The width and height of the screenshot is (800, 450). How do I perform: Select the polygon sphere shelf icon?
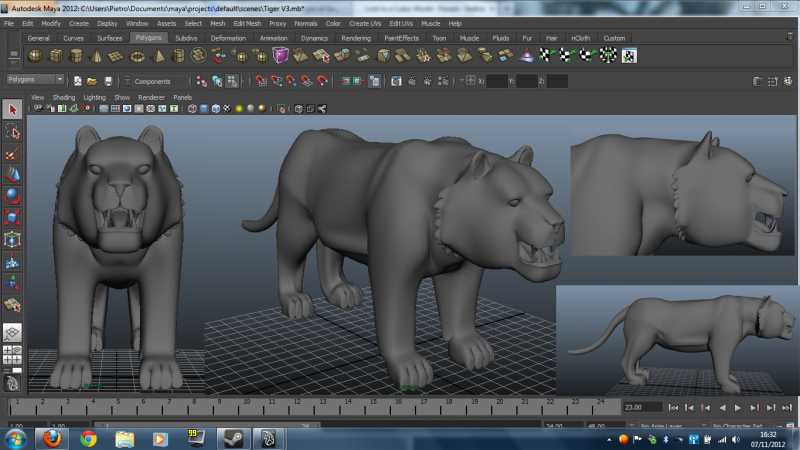tap(34, 55)
